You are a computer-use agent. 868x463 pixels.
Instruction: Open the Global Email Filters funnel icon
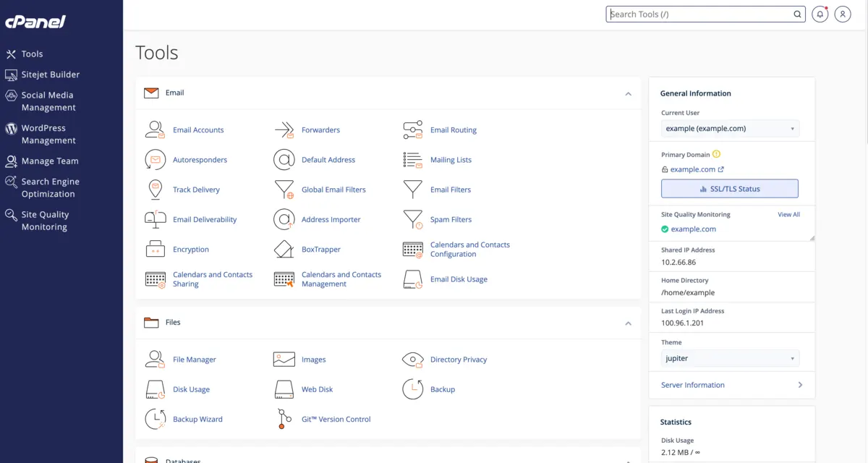tap(284, 190)
